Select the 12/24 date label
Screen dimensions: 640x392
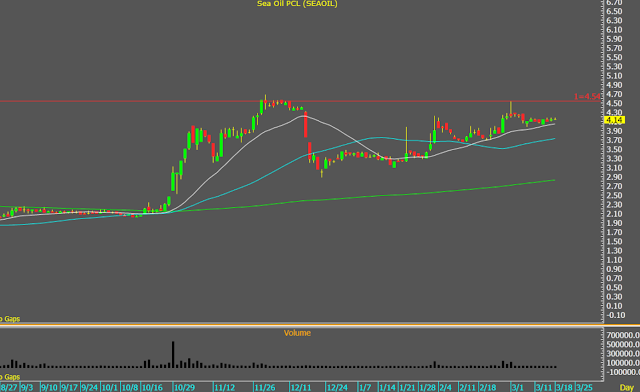pyautogui.click(x=337, y=387)
